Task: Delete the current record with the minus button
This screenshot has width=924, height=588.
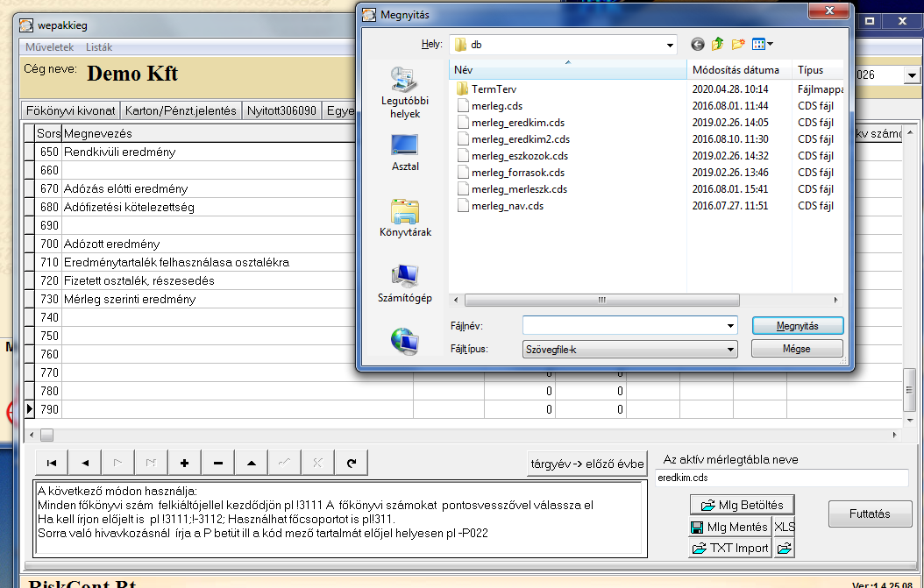Action: [218, 463]
